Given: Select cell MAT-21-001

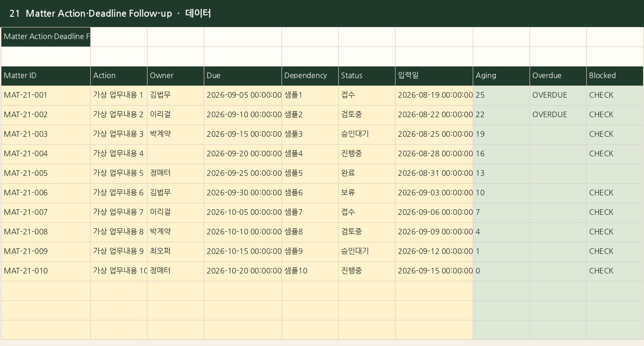Looking at the screenshot, I should pos(46,95).
